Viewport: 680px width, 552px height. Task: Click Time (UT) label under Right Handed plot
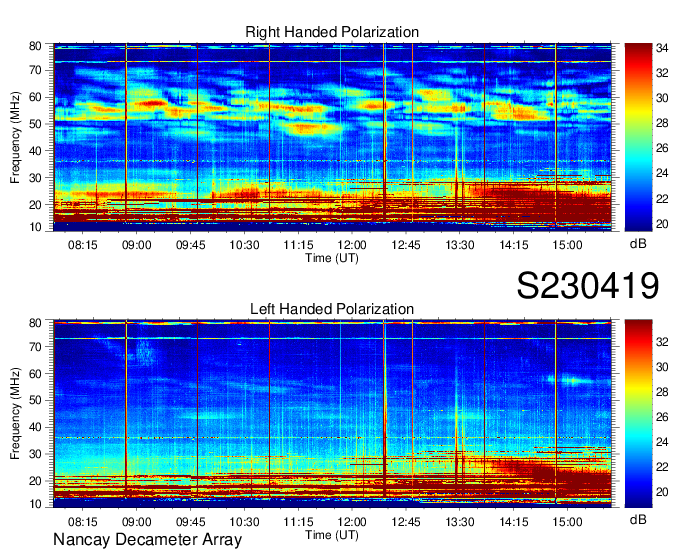coord(332,258)
